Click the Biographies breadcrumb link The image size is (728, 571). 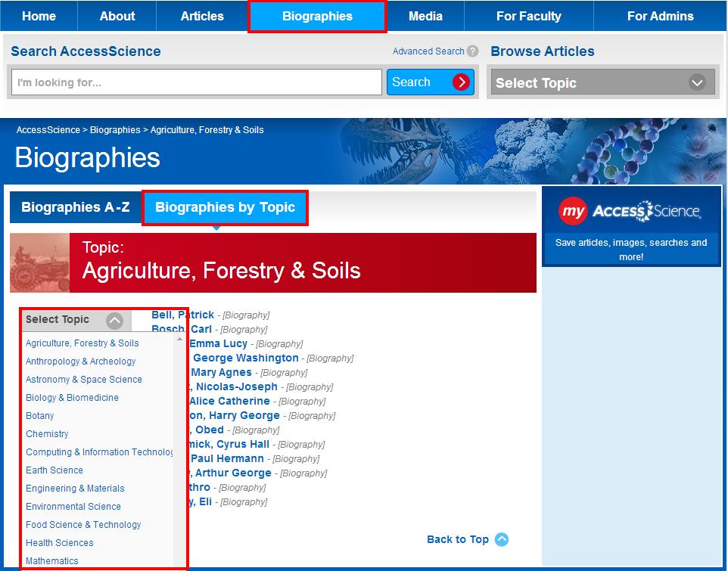tap(115, 130)
